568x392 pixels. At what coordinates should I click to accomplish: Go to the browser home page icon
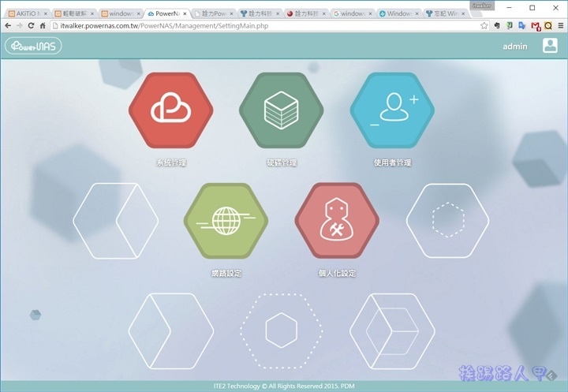tap(43, 26)
